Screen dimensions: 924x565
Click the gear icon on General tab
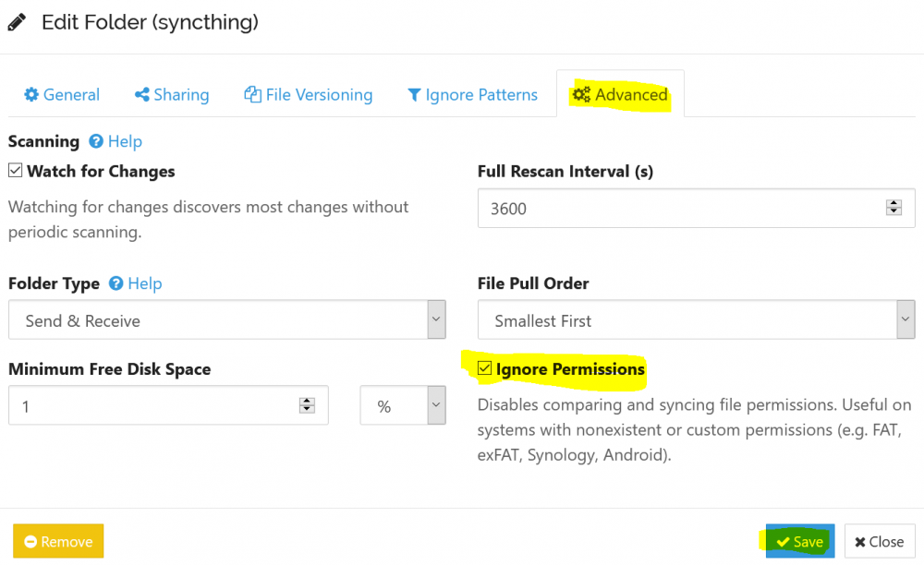[31, 94]
